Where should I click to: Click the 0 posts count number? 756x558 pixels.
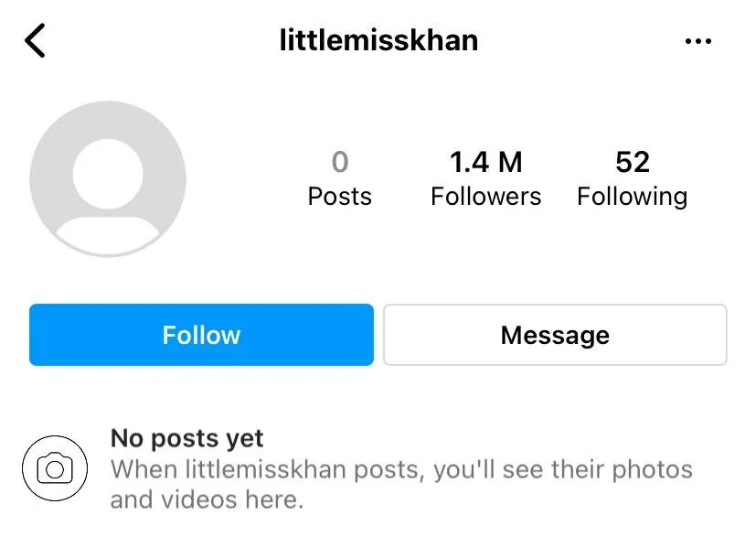click(340, 163)
